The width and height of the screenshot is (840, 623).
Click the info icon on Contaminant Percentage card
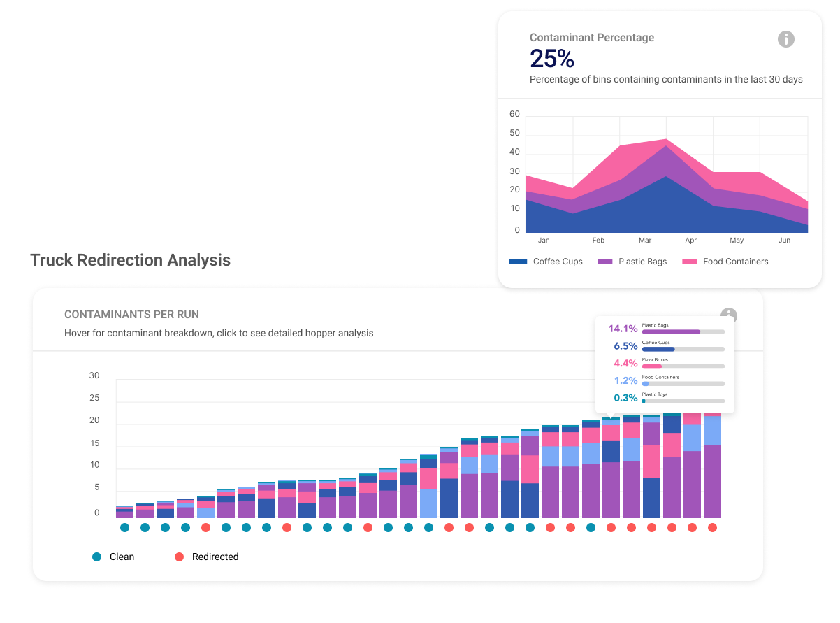tap(786, 39)
